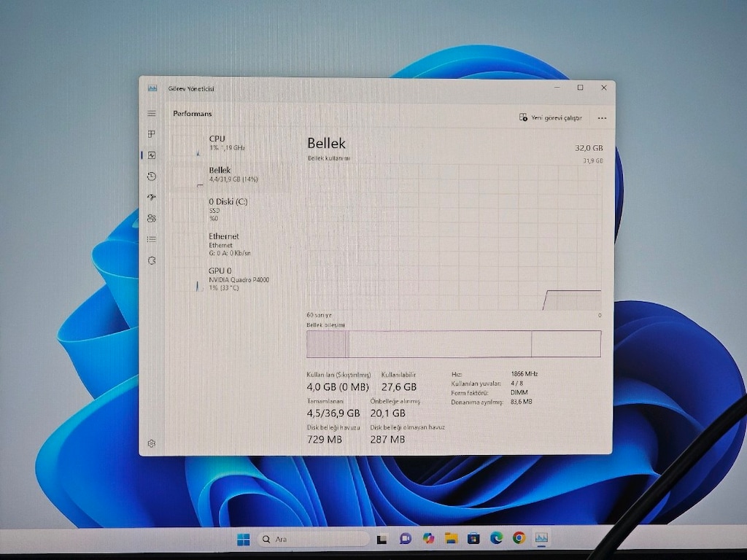Screen dimensions: 747x560
Task: Click the '4,5/36,9 GB' committed value
Action: [333, 413]
